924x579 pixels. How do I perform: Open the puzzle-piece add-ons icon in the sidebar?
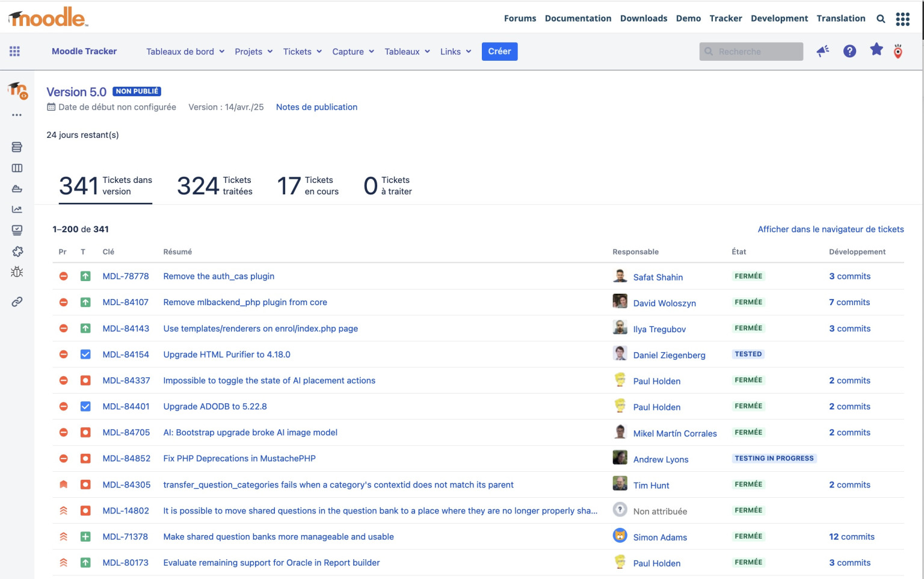pyautogui.click(x=17, y=251)
